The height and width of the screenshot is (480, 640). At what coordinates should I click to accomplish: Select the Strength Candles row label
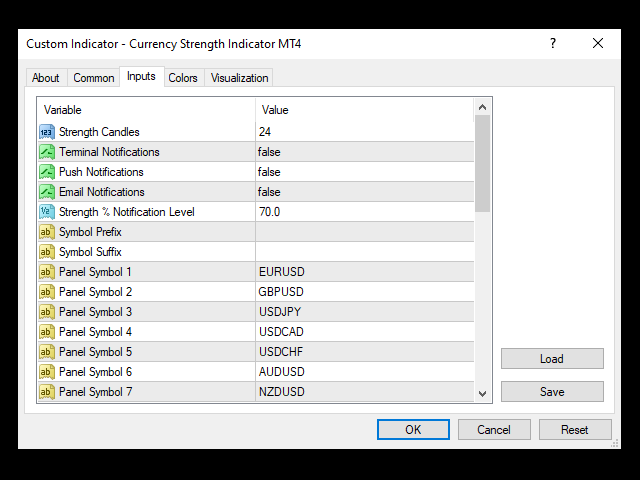pyautogui.click(x=99, y=132)
